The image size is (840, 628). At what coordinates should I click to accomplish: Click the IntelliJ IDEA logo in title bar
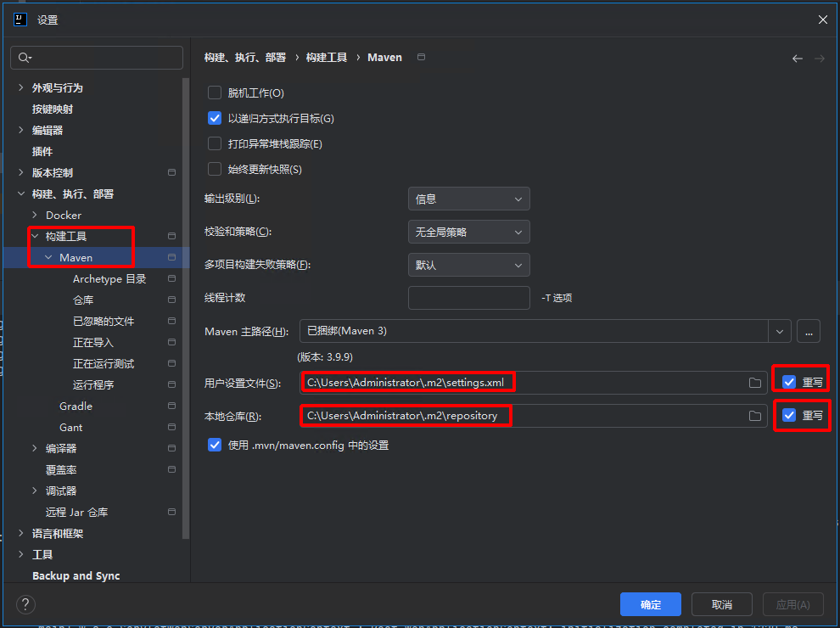tap(20, 20)
